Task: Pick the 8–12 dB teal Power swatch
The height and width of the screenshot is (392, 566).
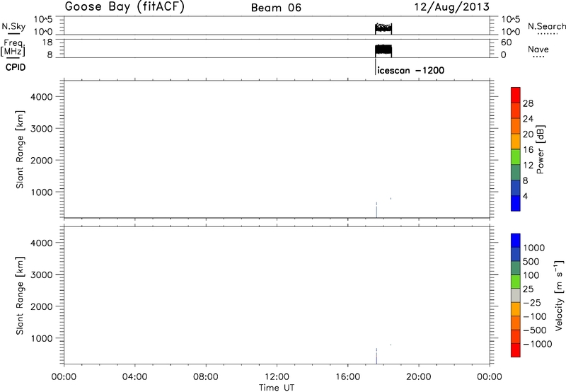Action: (x=516, y=172)
